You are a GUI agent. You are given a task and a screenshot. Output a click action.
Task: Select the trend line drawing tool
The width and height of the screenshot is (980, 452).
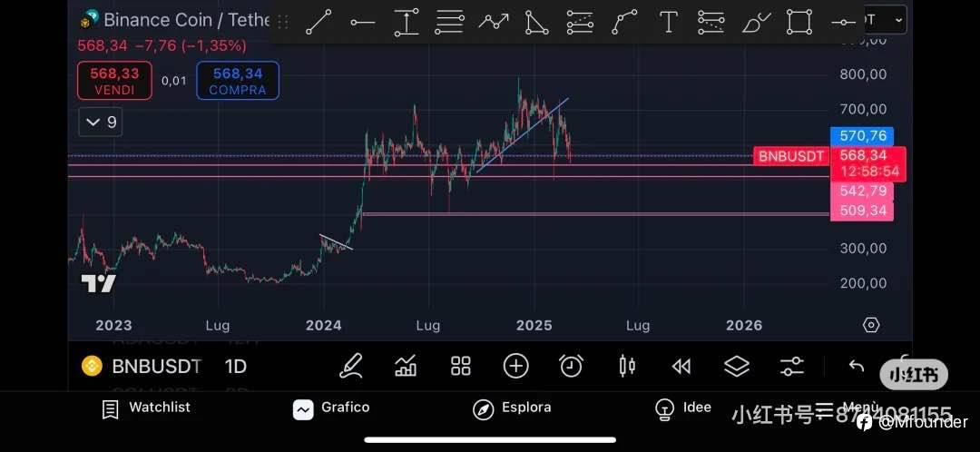(318, 22)
